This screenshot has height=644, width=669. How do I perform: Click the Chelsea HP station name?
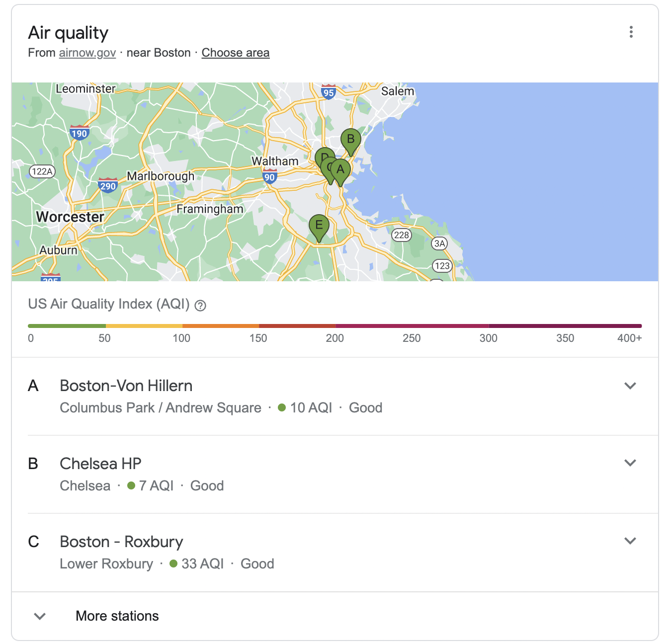(x=100, y=464)
